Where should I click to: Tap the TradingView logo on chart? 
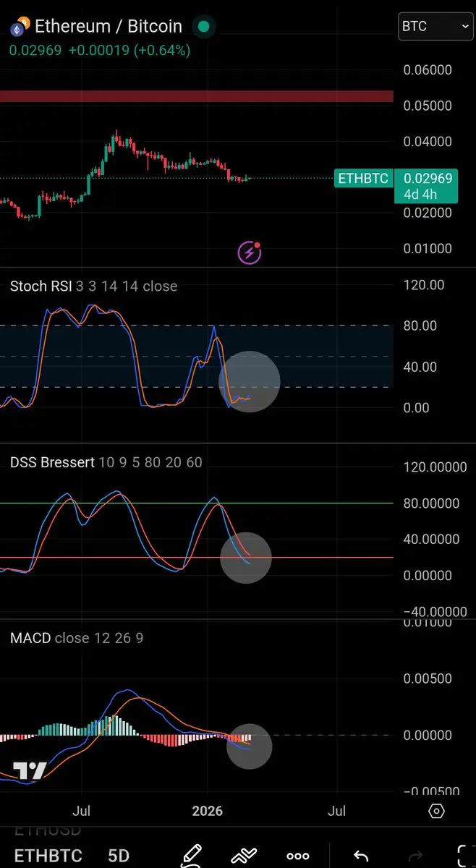tap(30, 771)
